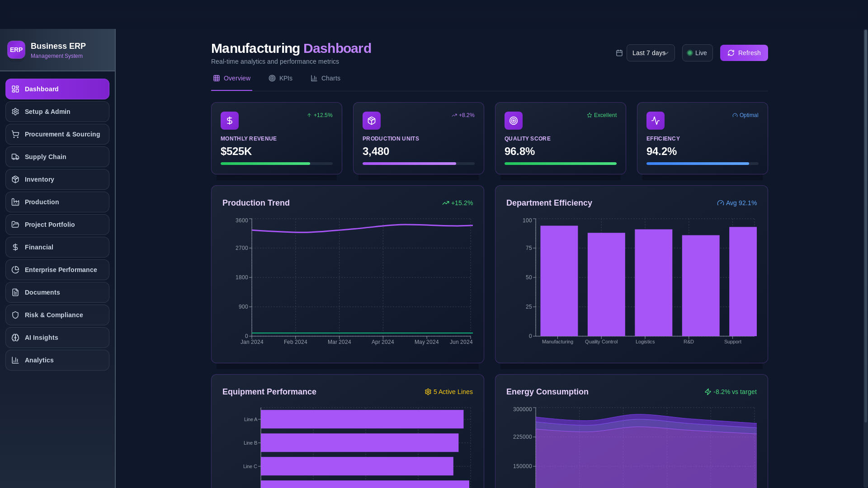Click the Risk & Compliance shield icon
Viewport: 868px width, 488px height.
[15, 315]
